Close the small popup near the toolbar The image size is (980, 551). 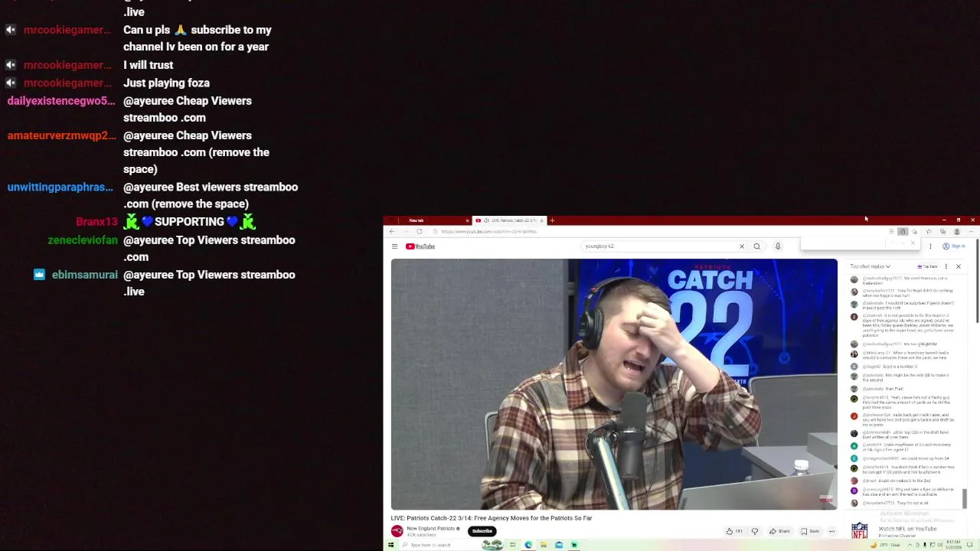click(912, 243)
